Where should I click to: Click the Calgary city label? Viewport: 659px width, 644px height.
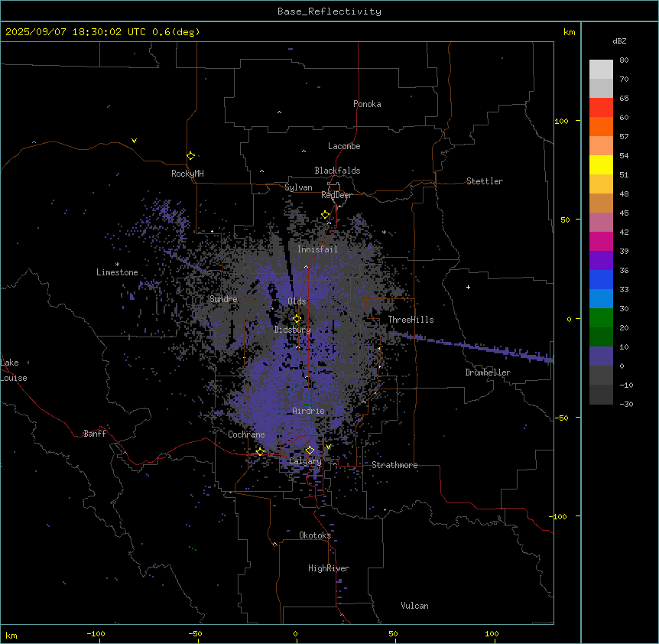(305, 461)
